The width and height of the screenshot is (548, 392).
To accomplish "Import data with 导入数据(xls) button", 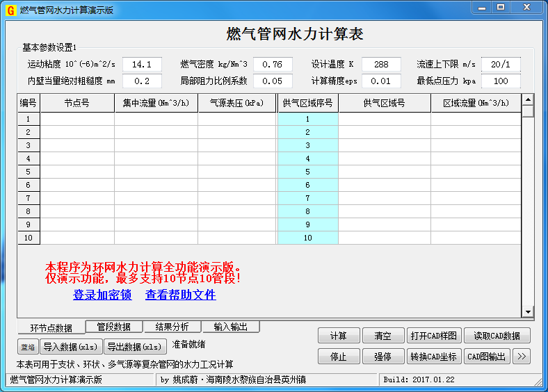I will (x=70, y=346).
